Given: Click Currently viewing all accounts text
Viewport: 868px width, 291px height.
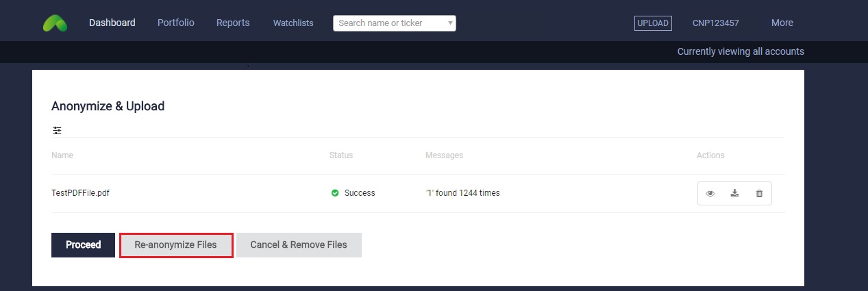Looking at the screenshot, I should pyautogui.click(x=741, y=51).
